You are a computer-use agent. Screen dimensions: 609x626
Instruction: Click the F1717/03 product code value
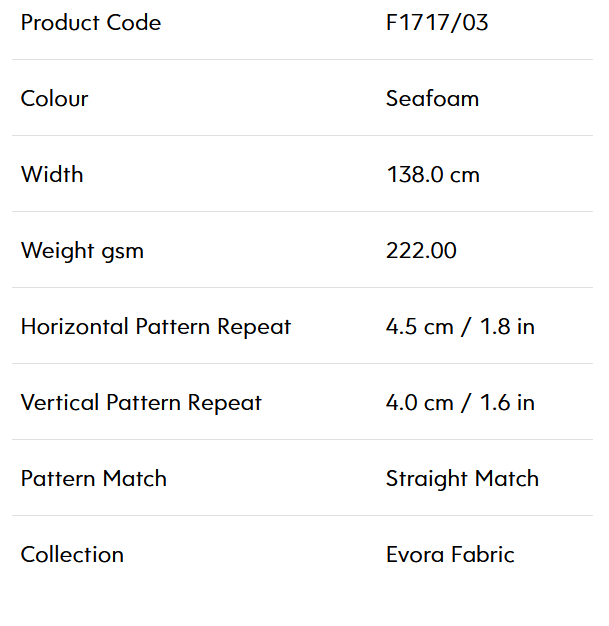(x=437, y=22)
